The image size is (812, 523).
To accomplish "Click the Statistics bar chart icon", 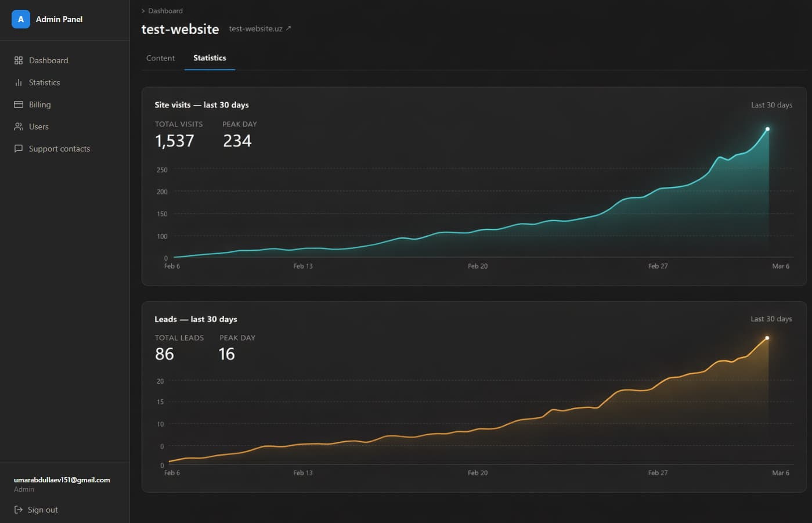I will pos(19,82).
